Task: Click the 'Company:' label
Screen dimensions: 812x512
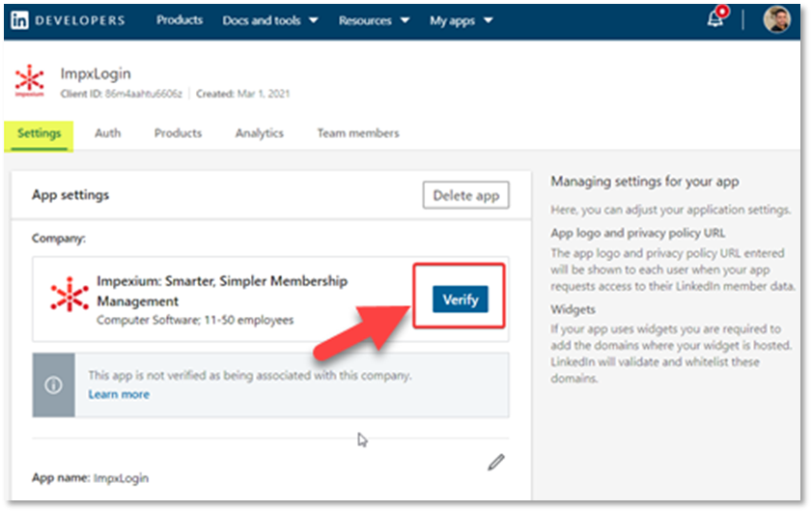Action: click(x=59, y=239)
